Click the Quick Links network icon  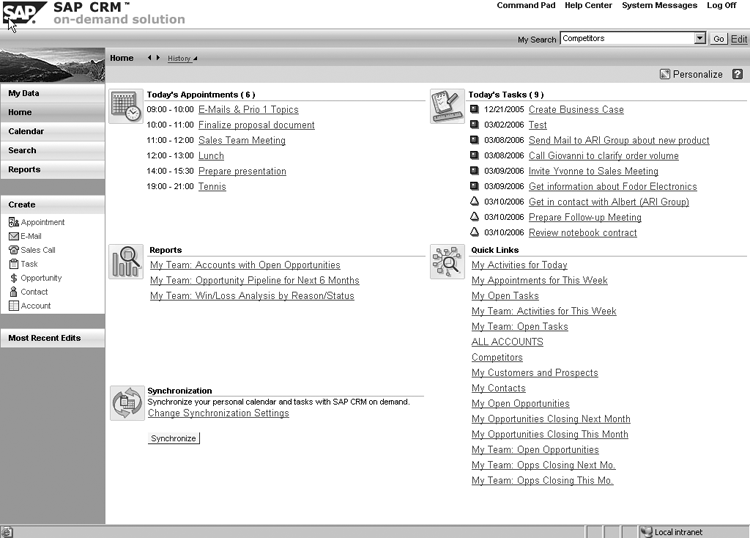tap(447, 261)
